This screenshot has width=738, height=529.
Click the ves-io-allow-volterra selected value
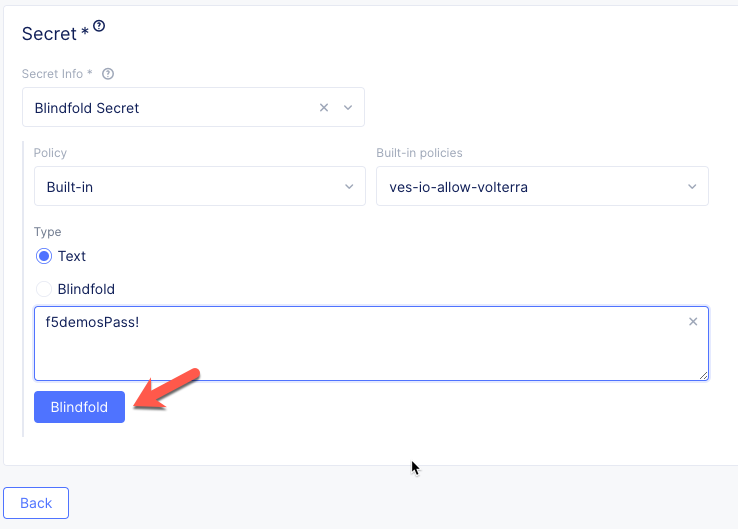(458, 186)
